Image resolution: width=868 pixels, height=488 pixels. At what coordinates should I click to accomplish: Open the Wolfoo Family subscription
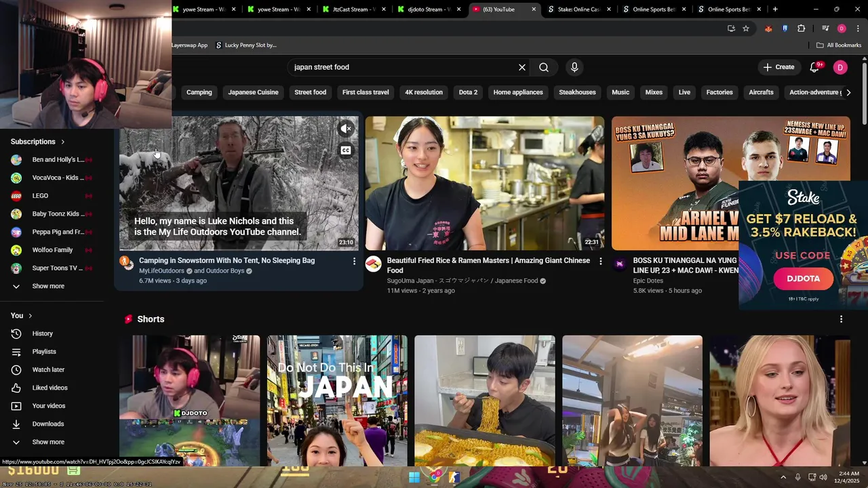[x=52, y=250]
